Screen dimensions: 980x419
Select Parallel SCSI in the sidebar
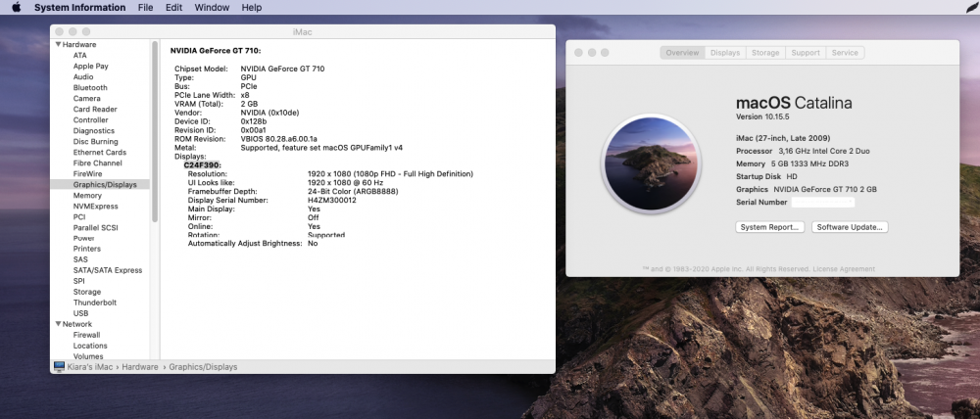coord(96,228)
